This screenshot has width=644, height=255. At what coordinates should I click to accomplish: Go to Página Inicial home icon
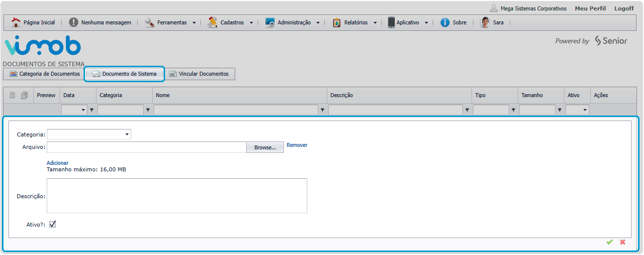coord(16,22)
